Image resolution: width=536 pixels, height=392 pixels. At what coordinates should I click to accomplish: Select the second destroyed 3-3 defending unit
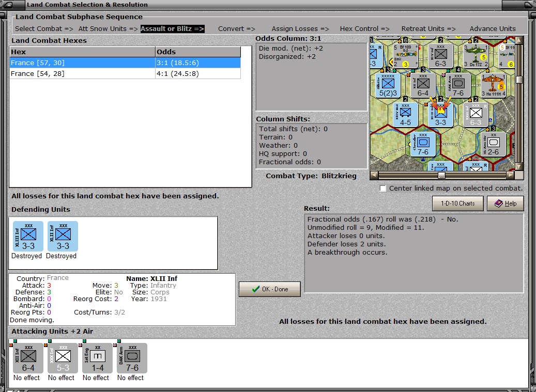63,237
